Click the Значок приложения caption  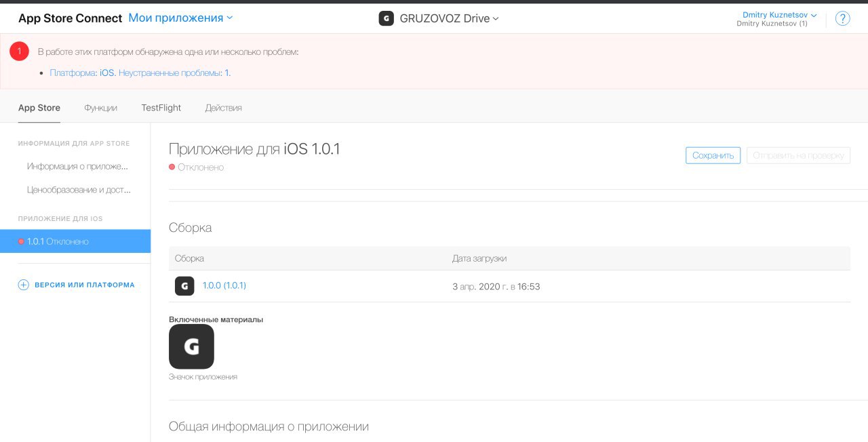(x=203, y=377)
